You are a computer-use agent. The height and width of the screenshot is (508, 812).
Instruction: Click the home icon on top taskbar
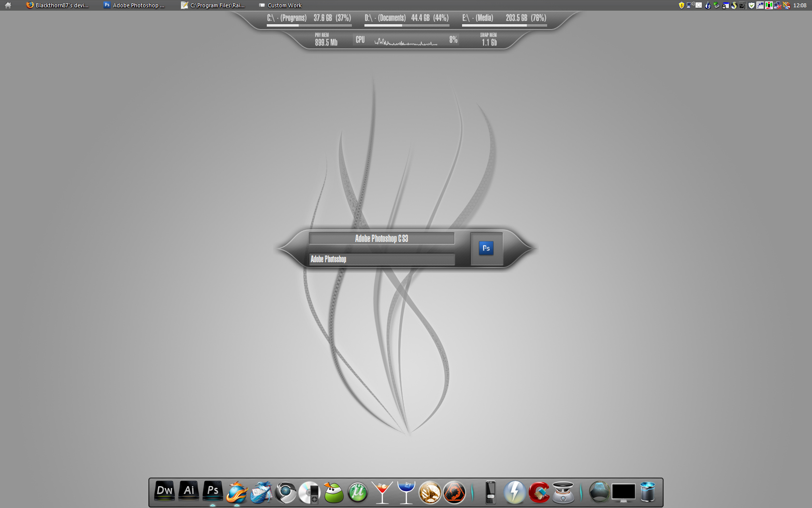[8, 5]
